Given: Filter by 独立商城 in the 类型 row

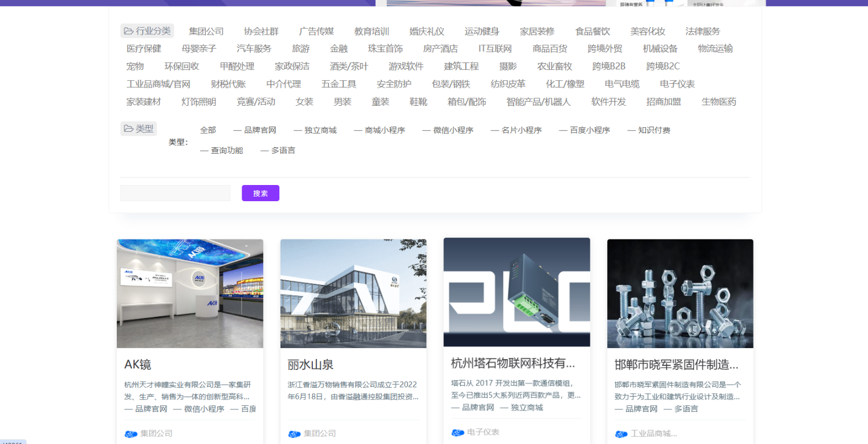Looking at the screenshot, I should (x=315, y=130).
